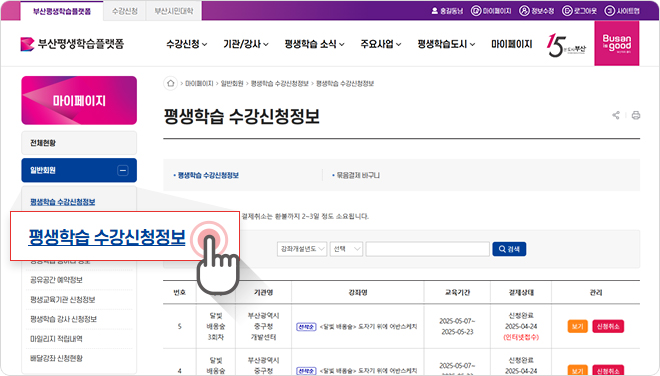This screenshot has width=660, height=376.
Task: Expand the 평생학습도시 main menu
Action: click(x=446, y=44)
